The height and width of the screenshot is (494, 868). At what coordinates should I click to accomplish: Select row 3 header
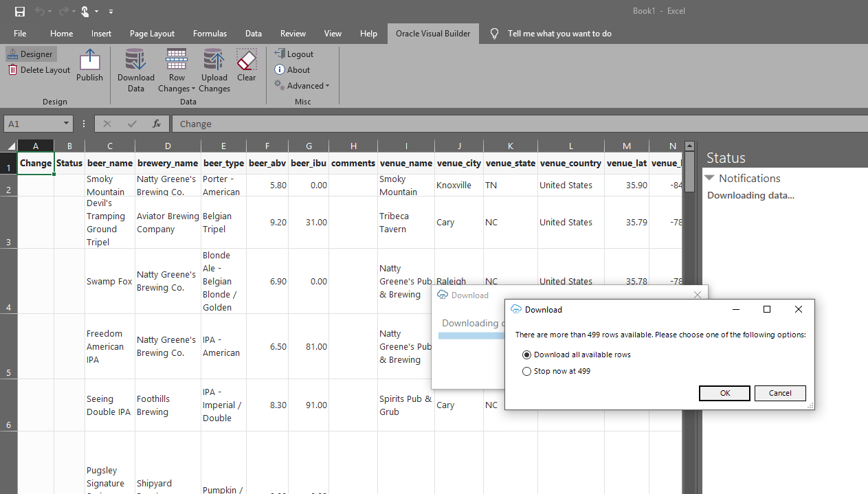coord(8,223)
